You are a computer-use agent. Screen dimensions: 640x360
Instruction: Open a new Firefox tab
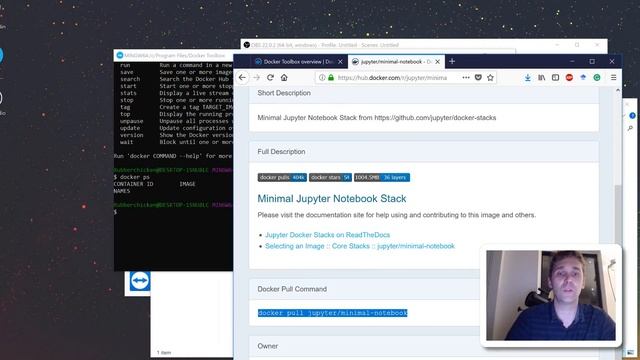[452, 62]
